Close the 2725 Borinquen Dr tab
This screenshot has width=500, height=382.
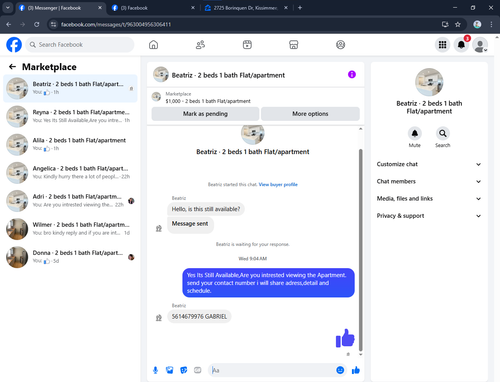(286, 8)
